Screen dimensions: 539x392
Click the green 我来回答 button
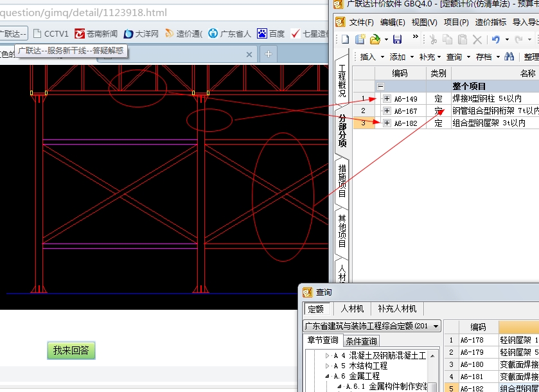click(71, 350)
